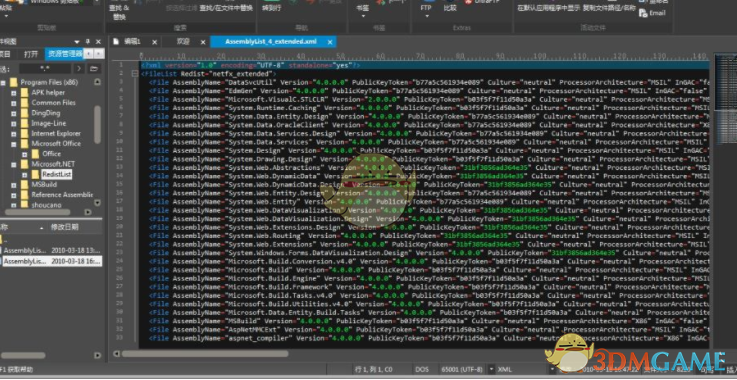Select the DingDing folder label
Image resolution: width=737 pixels, height=380 pixels.
(46, 113)
